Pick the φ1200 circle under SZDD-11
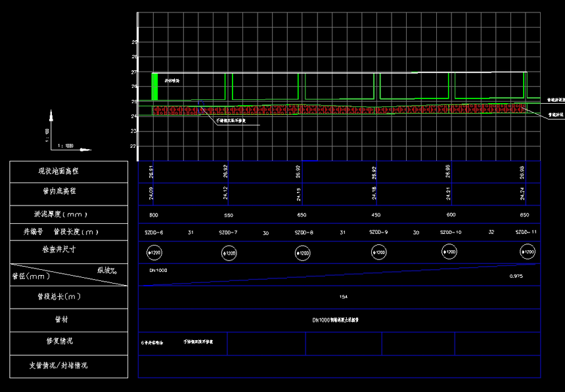The height and width of the screenshot is (392, 565). pyautogui.click(x=528, y=252)
